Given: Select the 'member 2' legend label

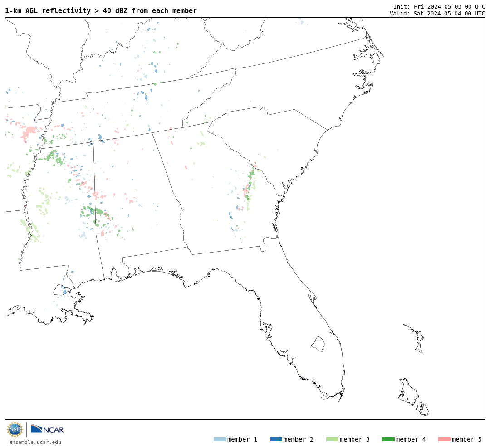Looking at the screenshot, I should (x=299, y=439).
